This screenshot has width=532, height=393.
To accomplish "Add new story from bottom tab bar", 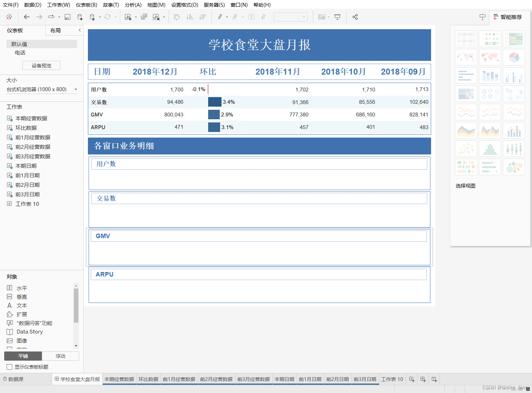I will (434, 379).
